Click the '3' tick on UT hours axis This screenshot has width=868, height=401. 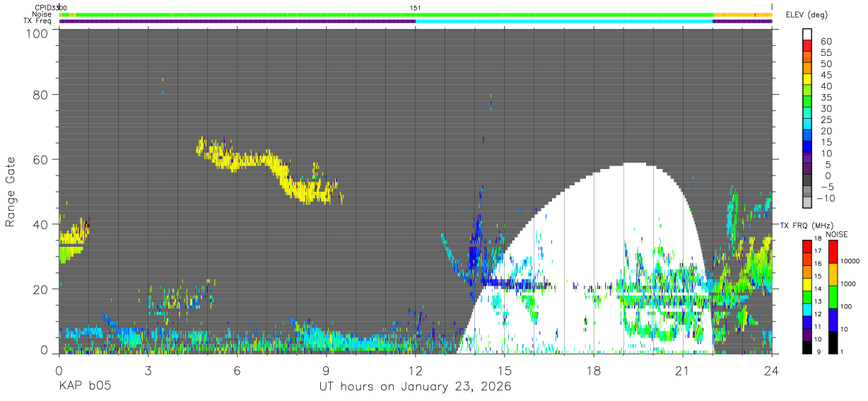(x=148, y=370)
